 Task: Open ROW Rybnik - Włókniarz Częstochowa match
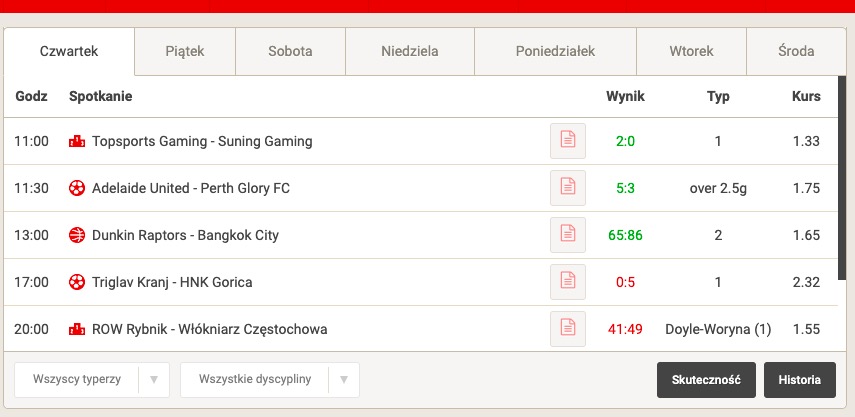[209, 329]
